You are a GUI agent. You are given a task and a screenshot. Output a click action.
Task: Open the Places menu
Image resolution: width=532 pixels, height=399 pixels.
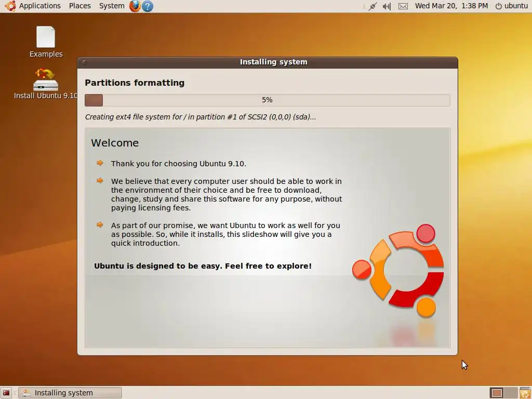tap(79, 6)
